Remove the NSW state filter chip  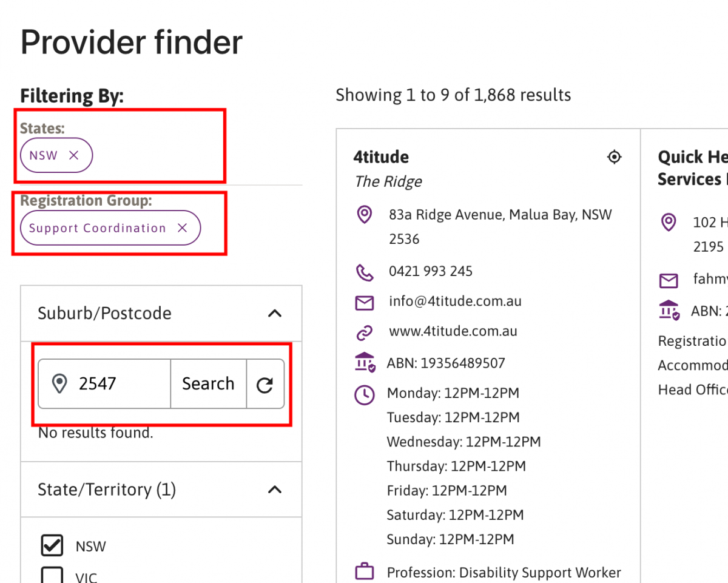(74, 155)
